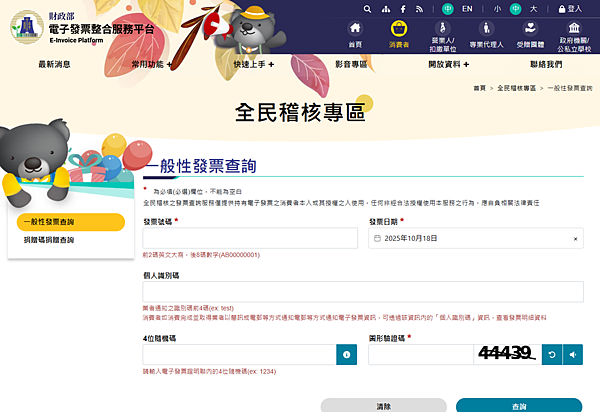Click the Ministry of Finance platform logo
The width and height of the screenshot is (600, 412).
click(x=27, y=27)
